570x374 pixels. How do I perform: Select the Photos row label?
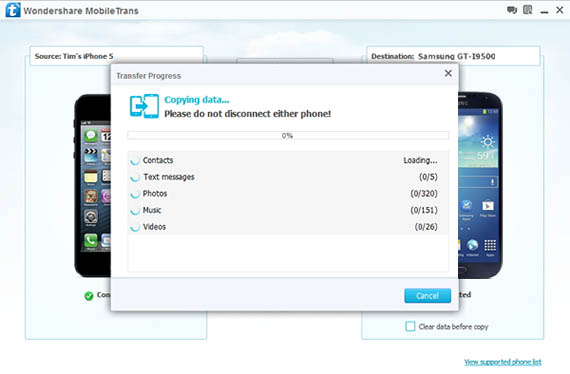[155, 194]
